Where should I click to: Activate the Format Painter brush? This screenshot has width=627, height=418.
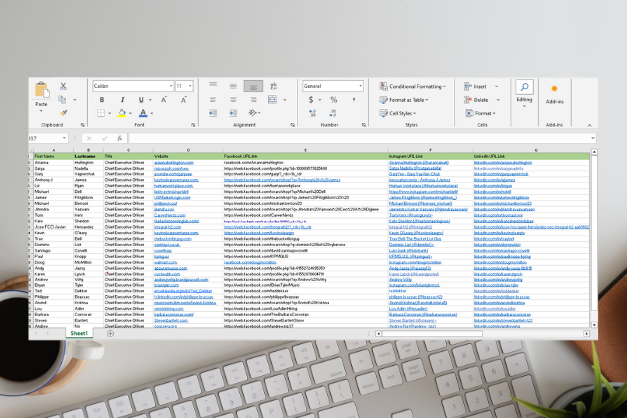[x=63, y=113]
